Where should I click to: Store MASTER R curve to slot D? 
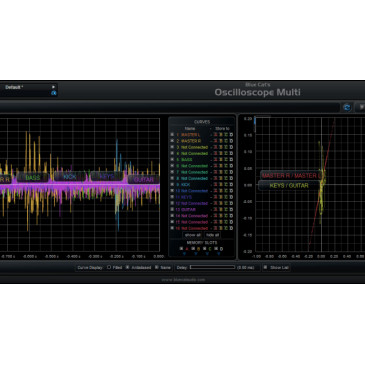click(x=231, y=141)
